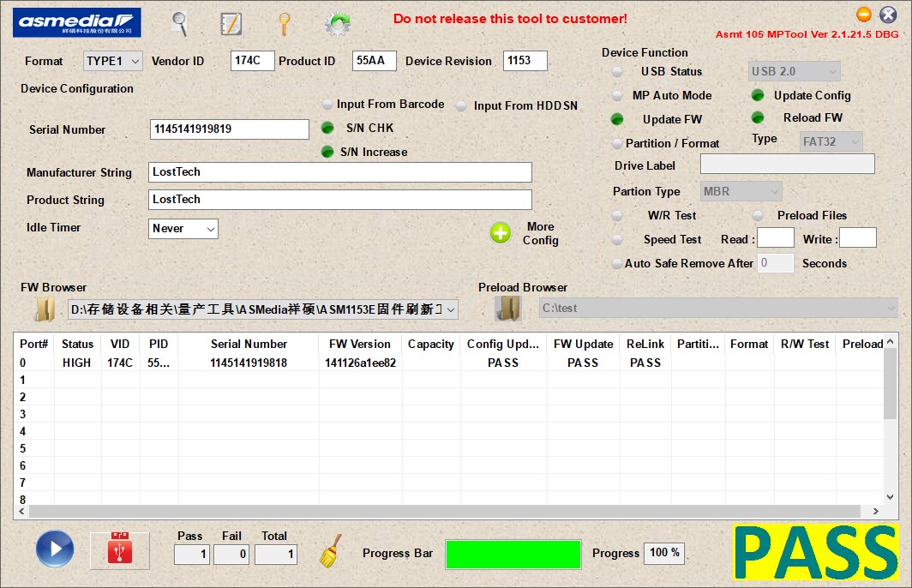Click vertical scrollbar down arrow
This screenshot has width=912, height=588.
890,497
